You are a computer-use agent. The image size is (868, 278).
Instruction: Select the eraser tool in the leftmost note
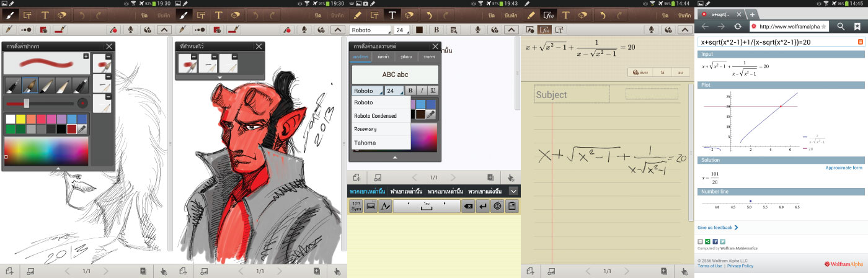coord(61,14)
